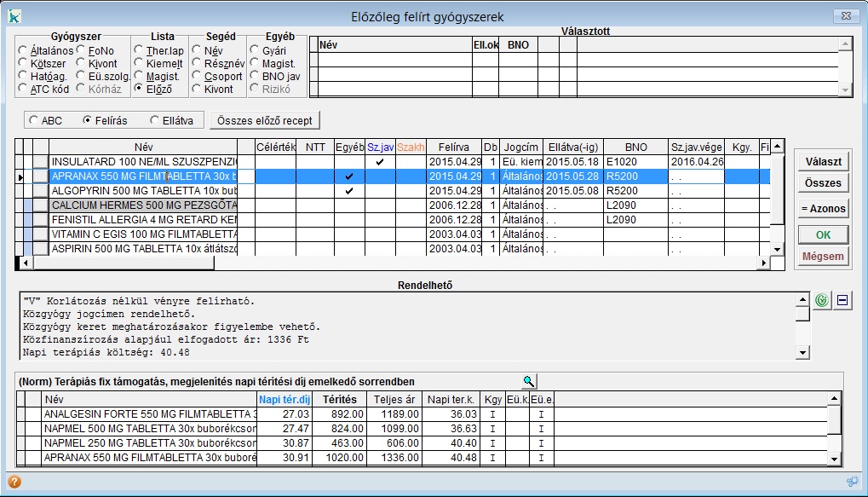Click the Választ button
Image resolution: width=868 pixels, height=497 pixels.
tap(823, 162)
